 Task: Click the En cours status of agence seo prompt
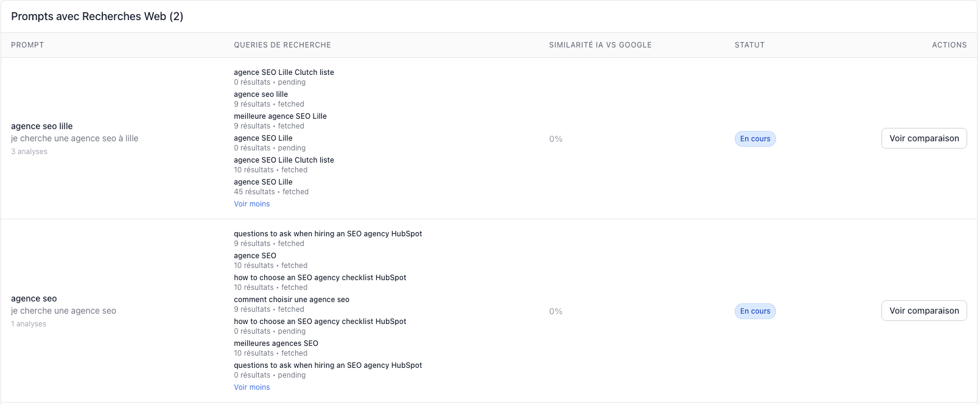click(755, 311)
